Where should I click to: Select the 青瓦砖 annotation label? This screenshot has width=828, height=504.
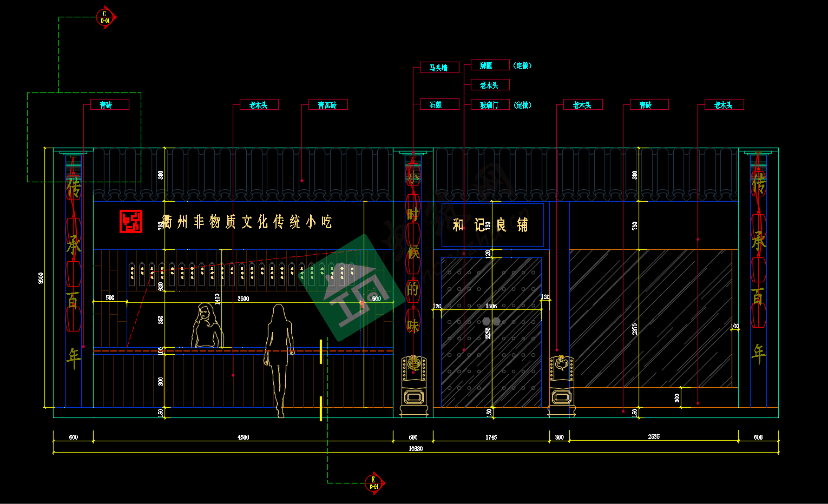(327, 105)
